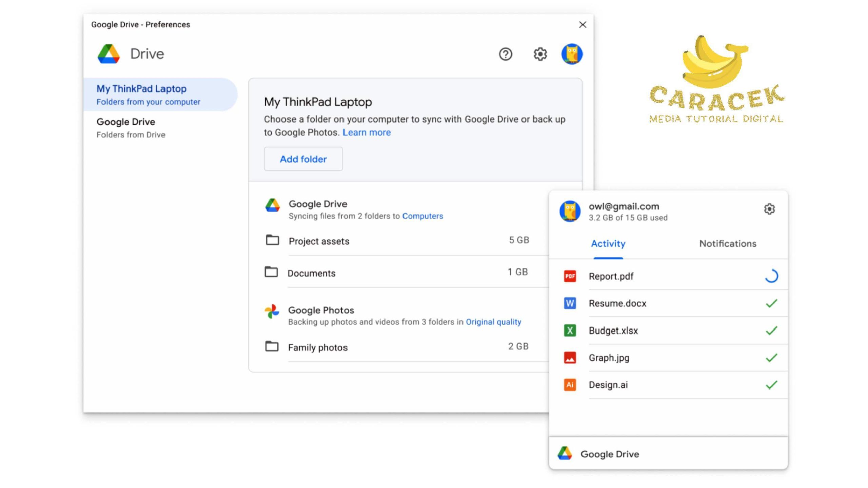Open the Original quality link

click(493, 322)
